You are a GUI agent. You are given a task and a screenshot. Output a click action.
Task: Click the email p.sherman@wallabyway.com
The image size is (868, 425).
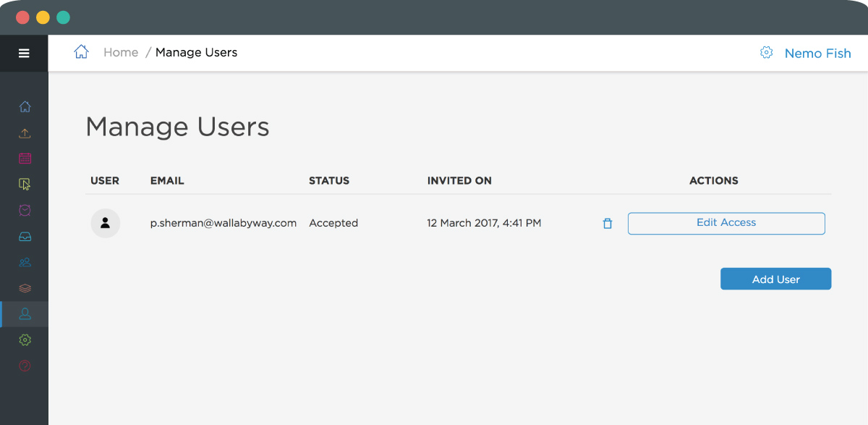tap(224, 223)
